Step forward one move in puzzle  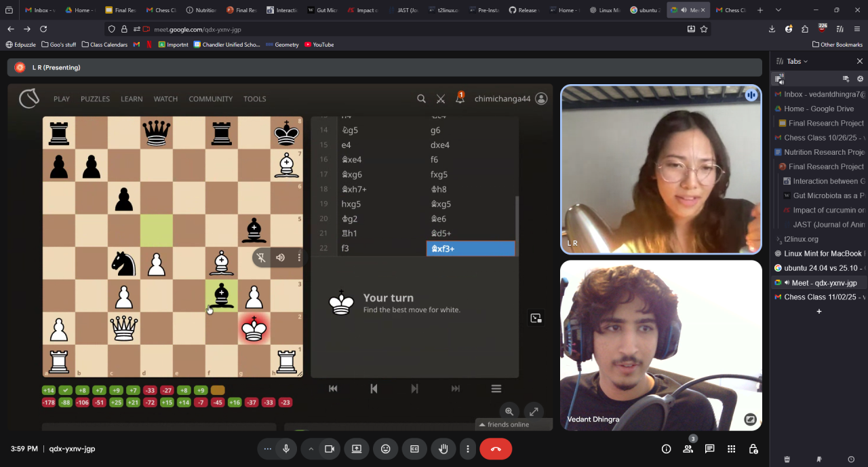[414, 388]
